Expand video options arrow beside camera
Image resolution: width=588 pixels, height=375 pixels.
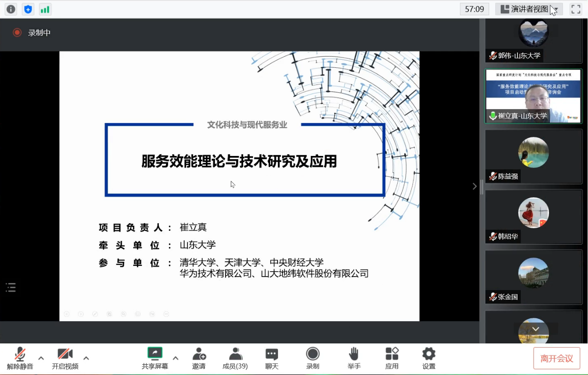86,358
